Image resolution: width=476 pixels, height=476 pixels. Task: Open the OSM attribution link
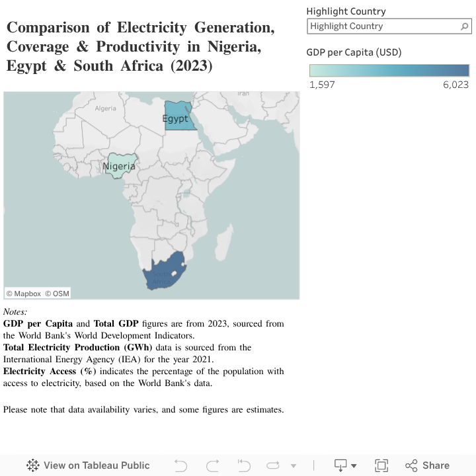58,294
